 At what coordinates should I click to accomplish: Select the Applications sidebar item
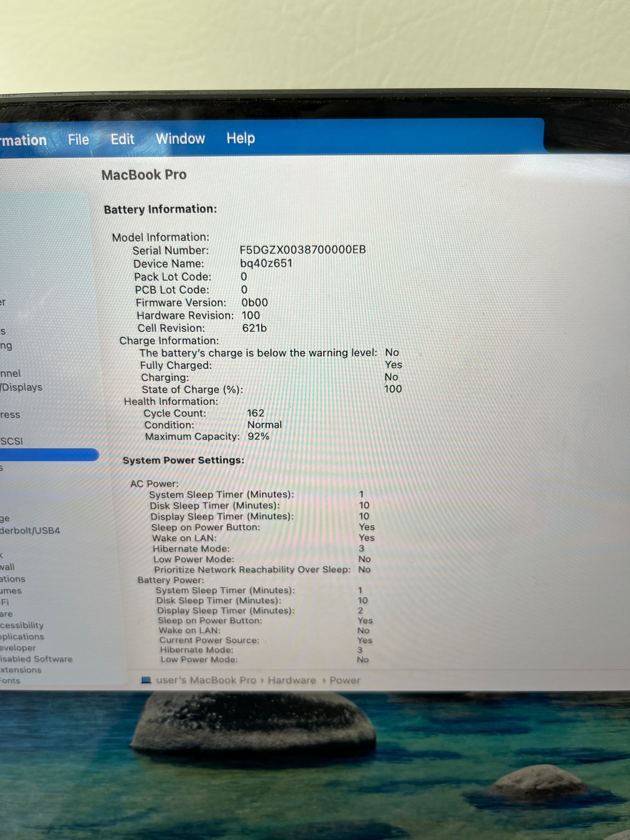pyautogui.click(x=22, y=636)
